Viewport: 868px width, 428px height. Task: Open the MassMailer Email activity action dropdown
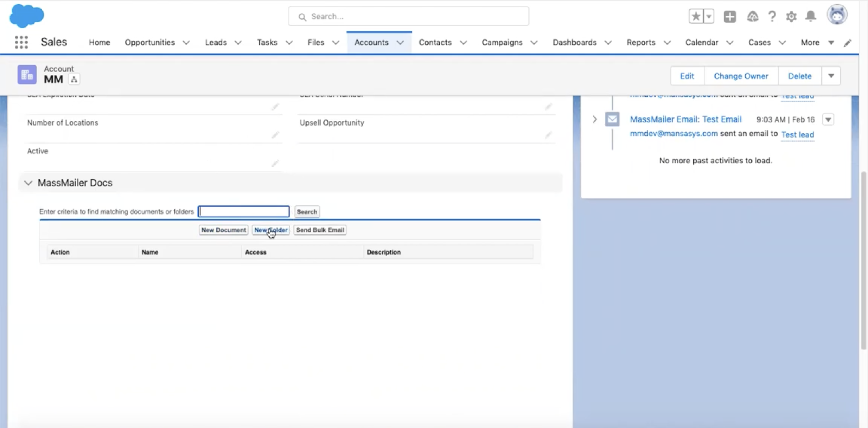pos(828,119)
